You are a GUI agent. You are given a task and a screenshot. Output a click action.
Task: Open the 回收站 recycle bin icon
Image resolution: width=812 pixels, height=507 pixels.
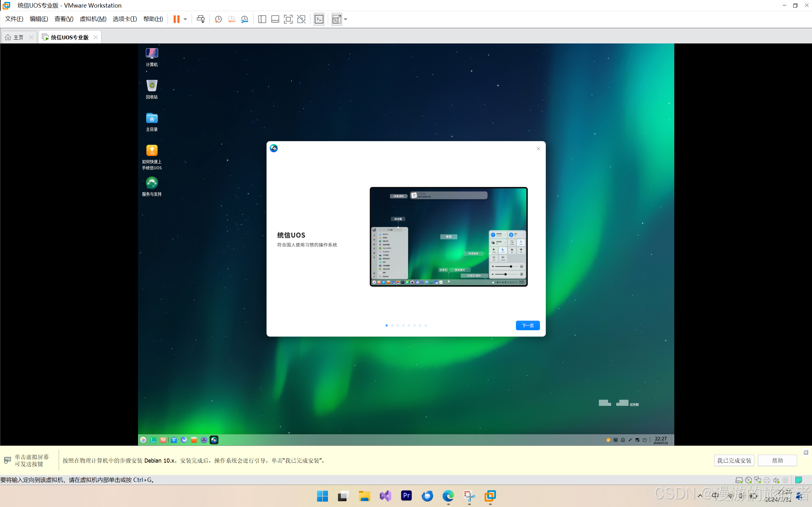(152, 89)
